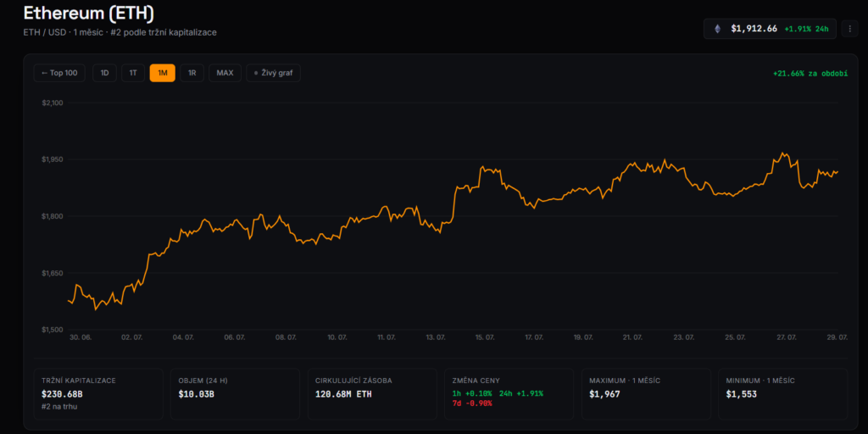Open the Maximum 1 měsíc card
868x434 pixels.
646,393
